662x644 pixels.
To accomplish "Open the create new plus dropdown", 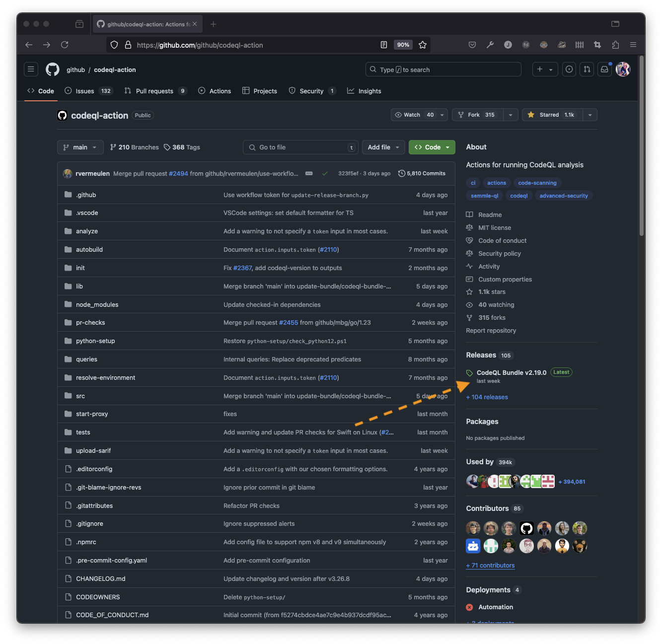I will tap(545, 70).
